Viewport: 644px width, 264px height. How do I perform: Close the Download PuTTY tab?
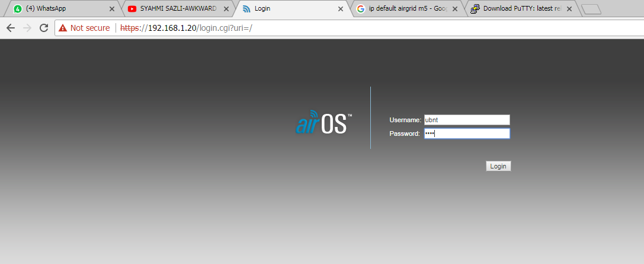click(569, 9)
